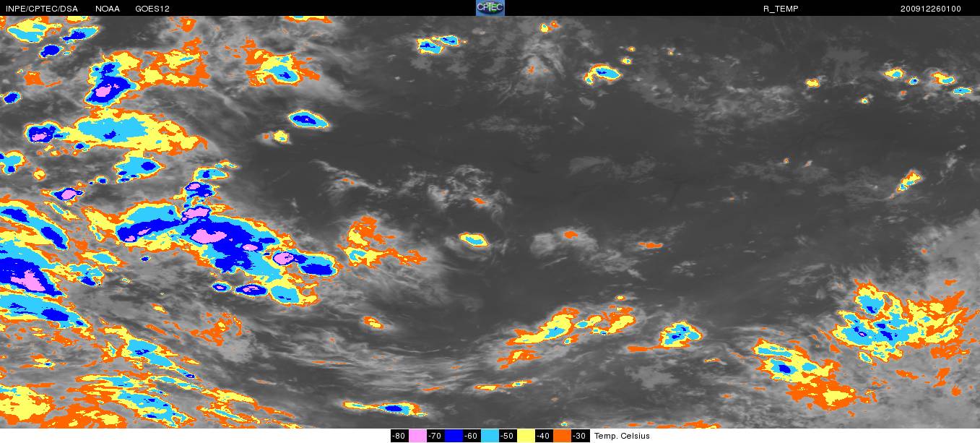Click the light blue legend swatch
This screenshot has height=443, width=980.
click(x=490, y=436)
